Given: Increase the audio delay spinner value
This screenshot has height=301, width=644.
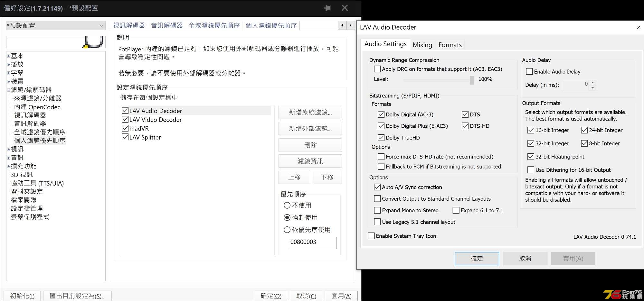Looking at the screenshot, I should click(593, 83).
